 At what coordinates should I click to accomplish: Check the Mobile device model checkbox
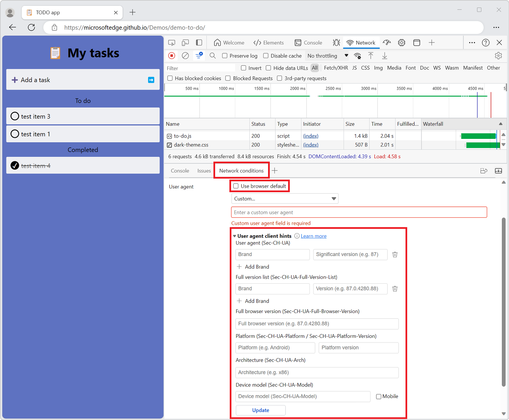point(378,396)
